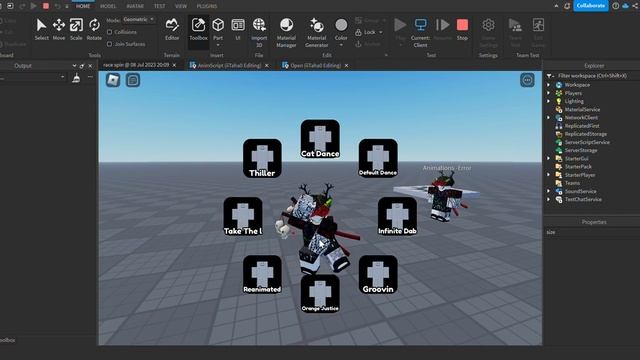Select MaterialService in Explorer
Screen dimensions: 640x360
[x=582, y=109]
